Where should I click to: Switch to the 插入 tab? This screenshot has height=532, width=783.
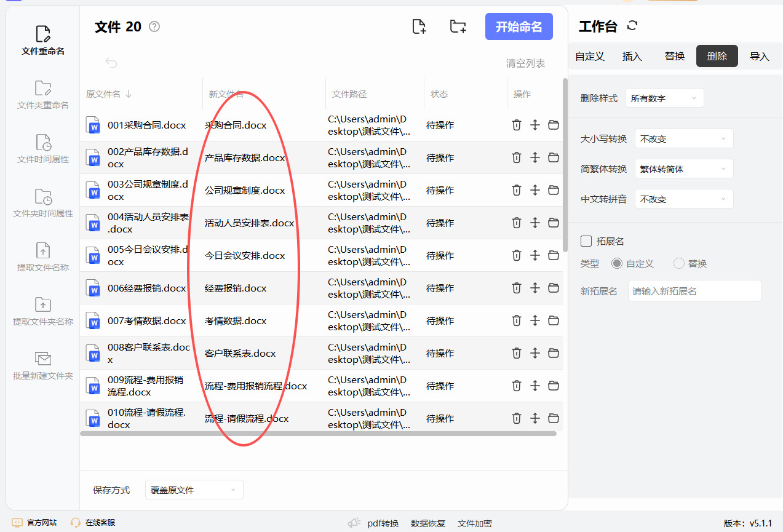[632, 56]
